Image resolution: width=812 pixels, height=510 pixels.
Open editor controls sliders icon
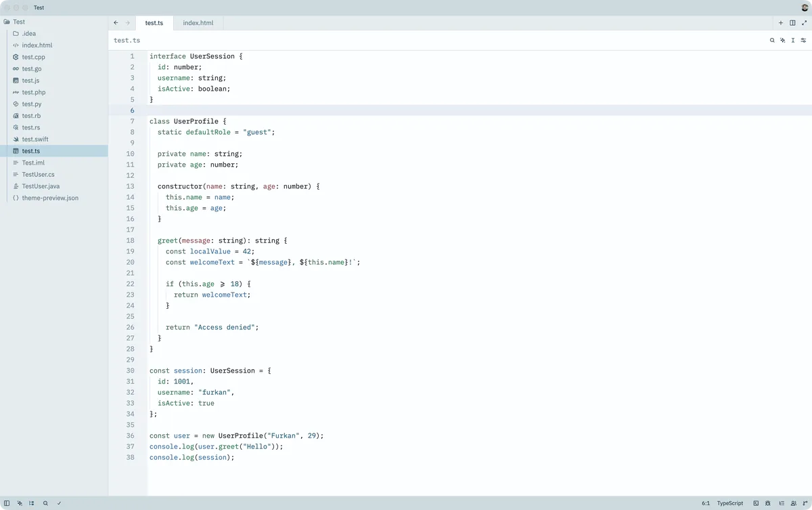click(804, 41)
